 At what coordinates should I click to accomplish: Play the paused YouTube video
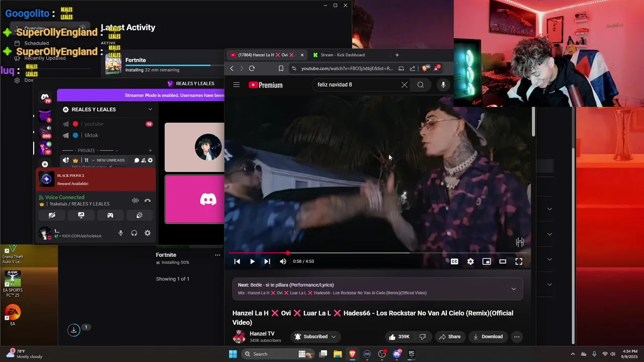252,261
